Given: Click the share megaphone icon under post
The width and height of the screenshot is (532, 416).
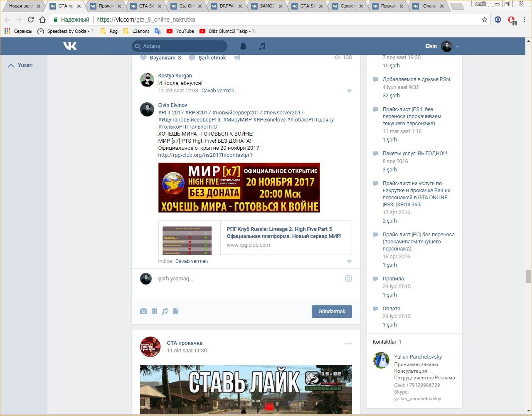Looking at the screenshot, I should click(237, 58).
